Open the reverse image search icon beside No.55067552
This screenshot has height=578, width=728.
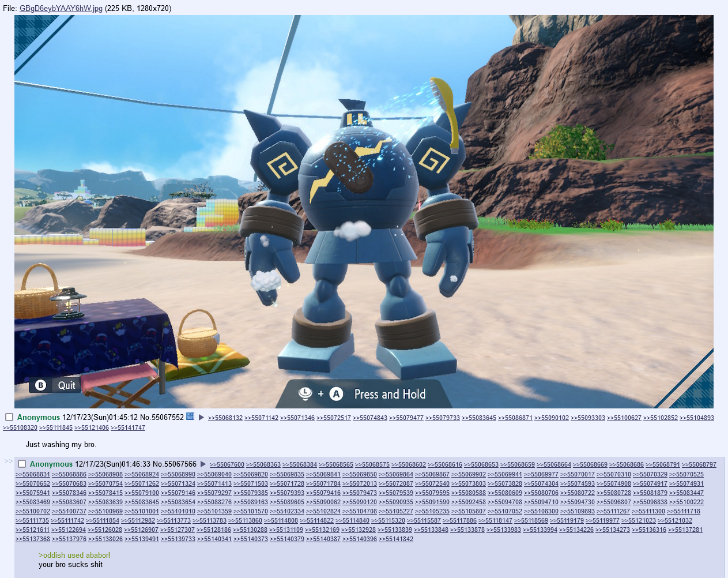[x=190, y=416]
